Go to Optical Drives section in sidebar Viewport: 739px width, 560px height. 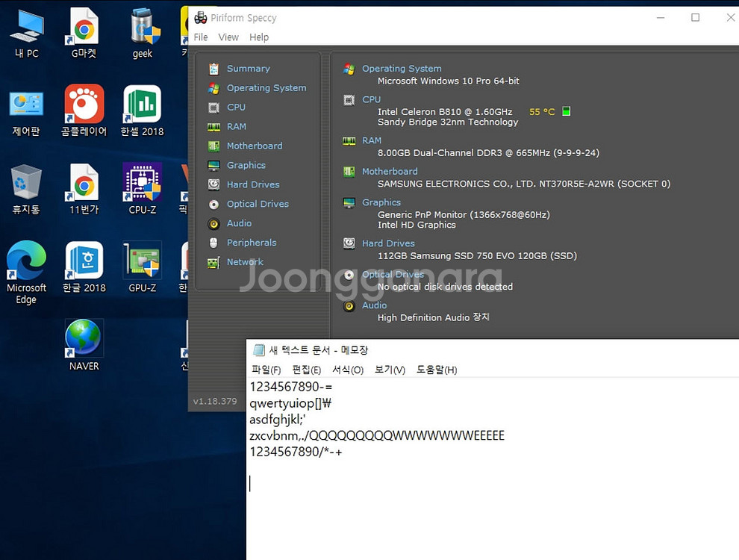(x=258, y=204)
